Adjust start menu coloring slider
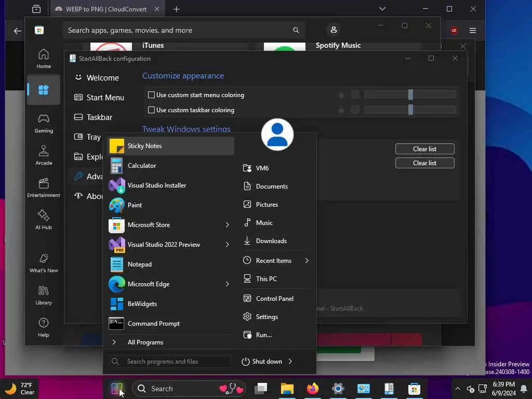This screenshot has height=399, width=532. point(410,95)
